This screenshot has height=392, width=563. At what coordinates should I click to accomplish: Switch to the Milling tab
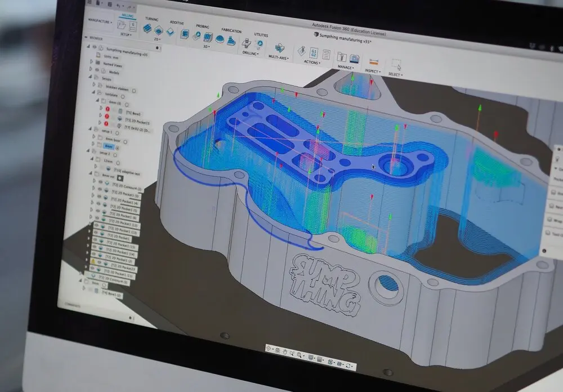tap(127, 15)
